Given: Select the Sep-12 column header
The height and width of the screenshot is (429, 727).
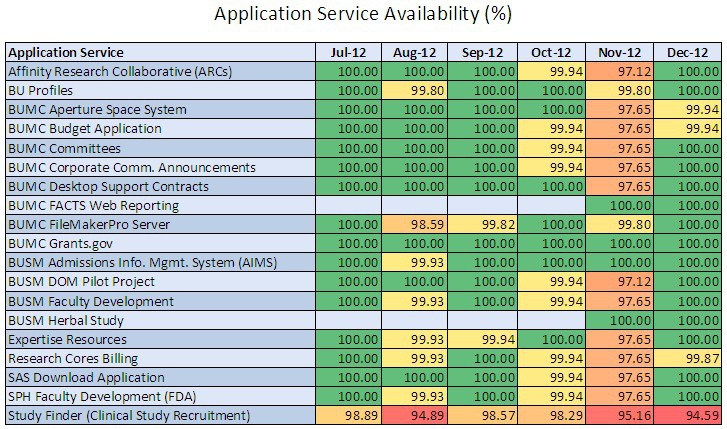Looking at the screenshot, I should click(x=482, y=52).
